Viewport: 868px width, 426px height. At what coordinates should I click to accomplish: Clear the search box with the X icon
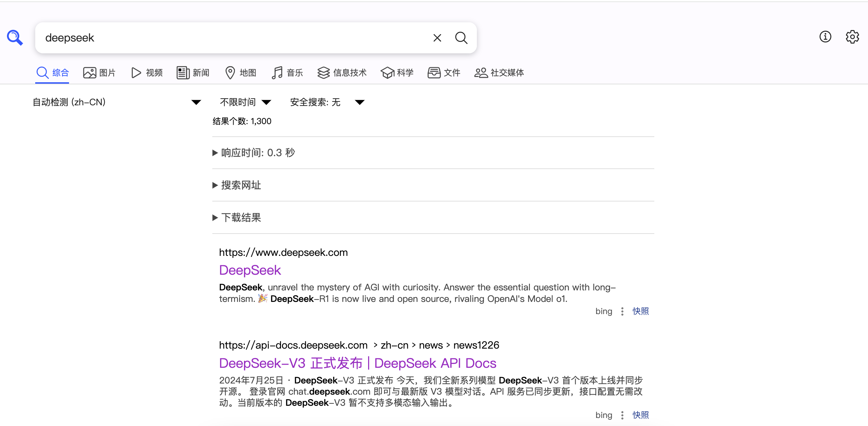[x=437, y=38]
